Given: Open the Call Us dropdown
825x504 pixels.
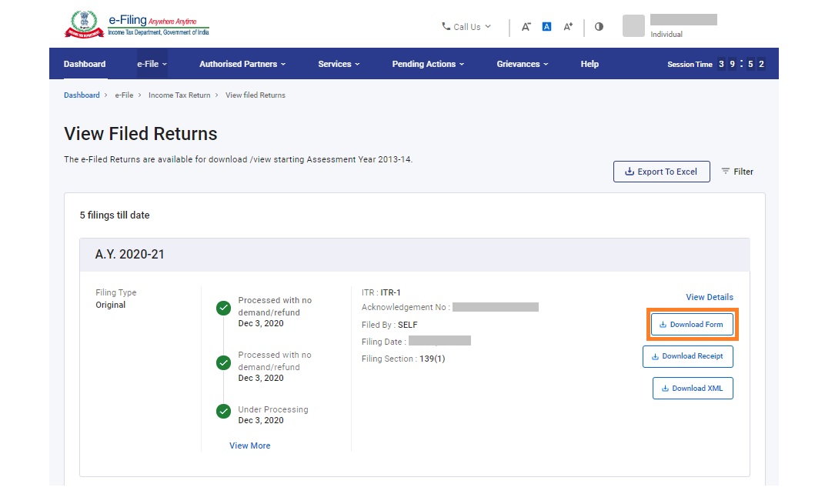Looking at the screenshot, I should (466, 26).
